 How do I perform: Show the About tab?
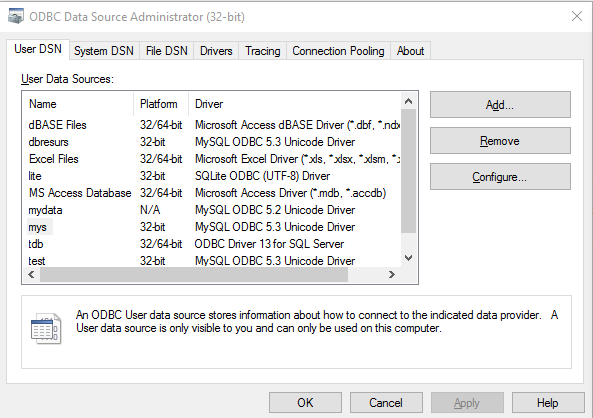click(x=410, y=51)
